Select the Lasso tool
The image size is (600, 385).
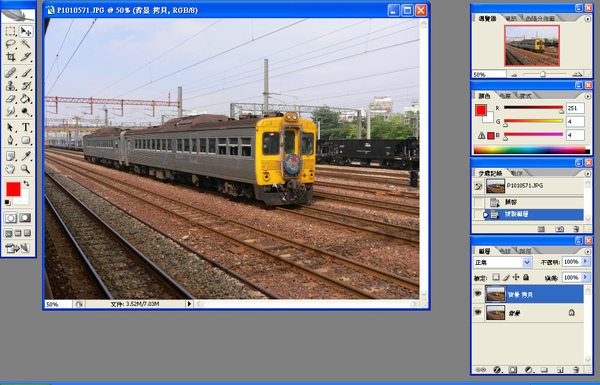click(11, 44)
